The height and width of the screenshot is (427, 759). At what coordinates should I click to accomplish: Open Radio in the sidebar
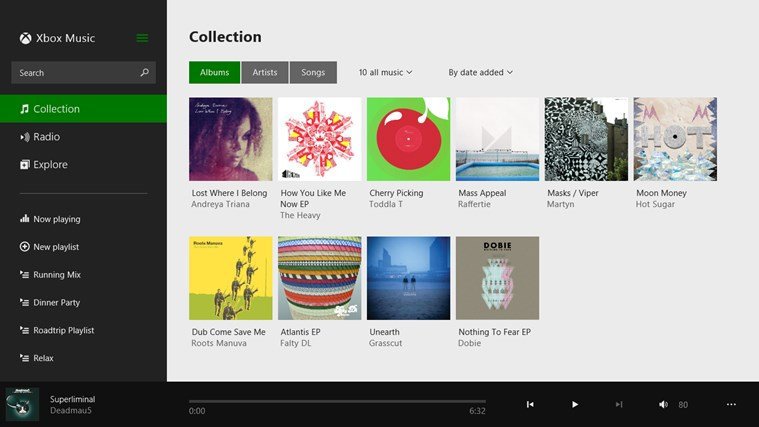pyautogui.click(x=83, y=137)
